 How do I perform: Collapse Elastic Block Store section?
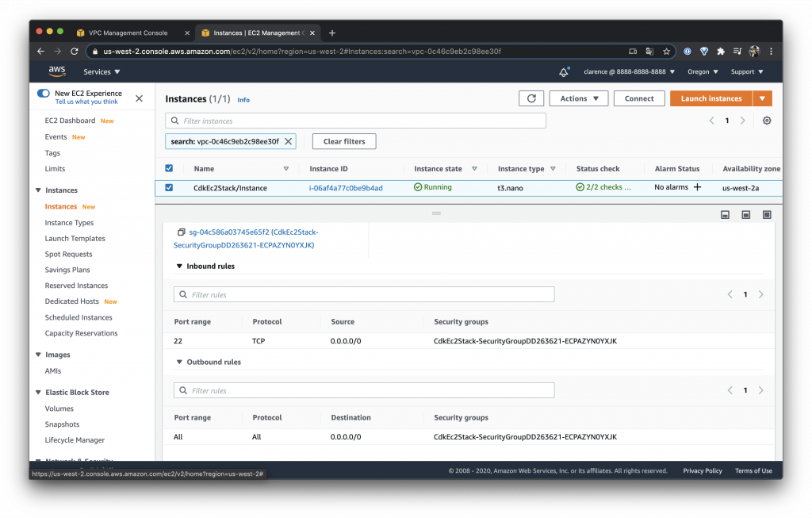click(x=38, y=393)
